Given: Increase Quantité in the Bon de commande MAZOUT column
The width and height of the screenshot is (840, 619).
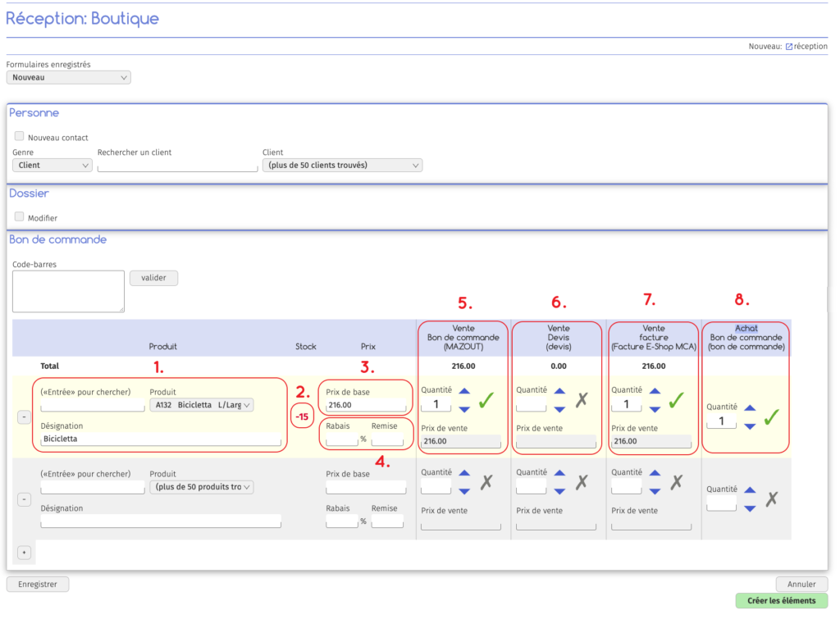Looking at the screenshot, I should coord(466,393).
